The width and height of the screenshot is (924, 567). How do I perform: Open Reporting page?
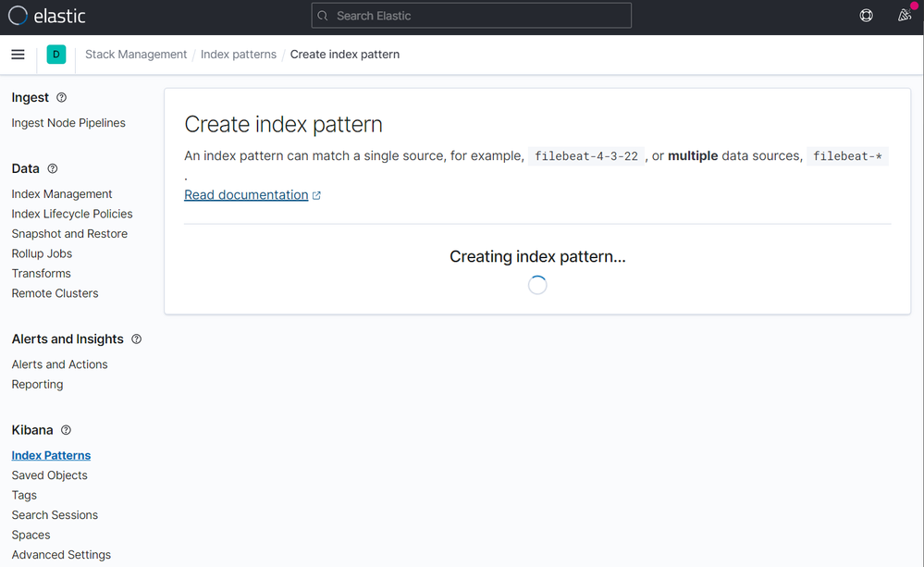pos(37,384)
